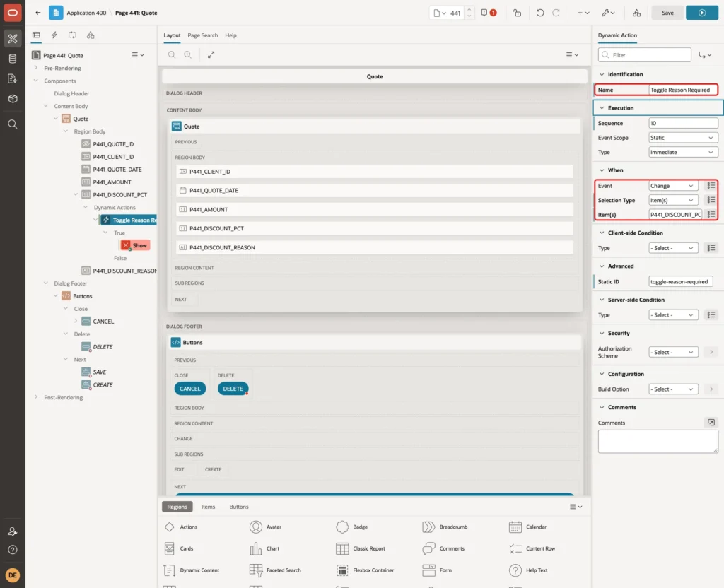The image size is (724, 588).
Task: Switch to Rendering tree tab icon
Action: point(36,35)
